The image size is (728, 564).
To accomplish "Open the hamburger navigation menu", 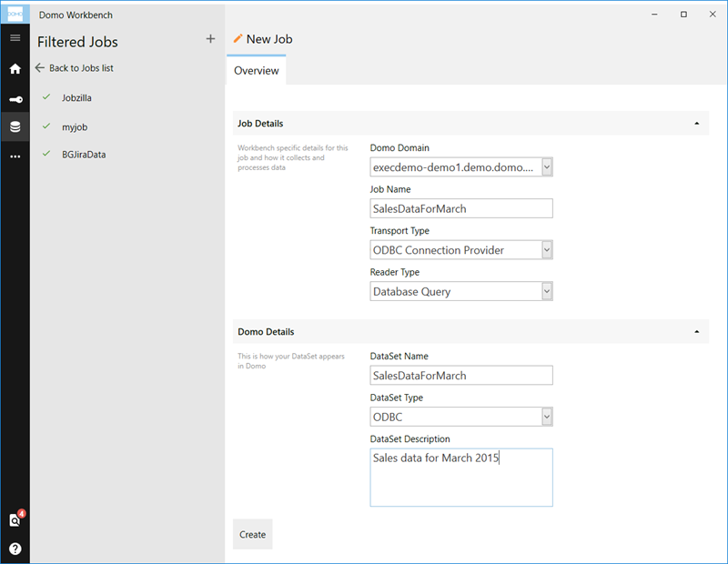I will point(15,37).
